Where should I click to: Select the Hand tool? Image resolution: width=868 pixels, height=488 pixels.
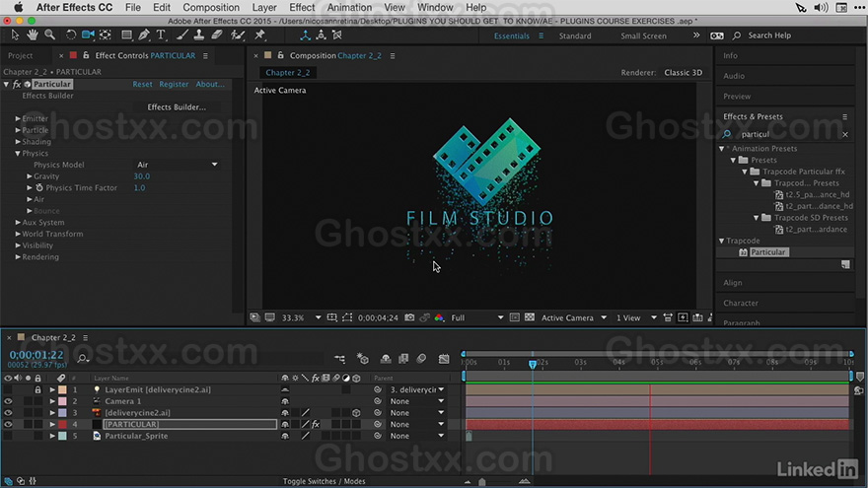tap(33, 35)
